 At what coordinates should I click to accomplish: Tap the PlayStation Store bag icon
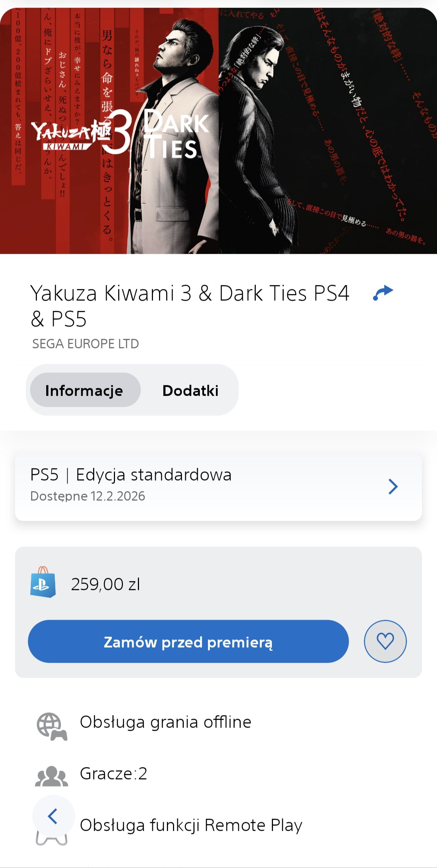tap(43, 582)
